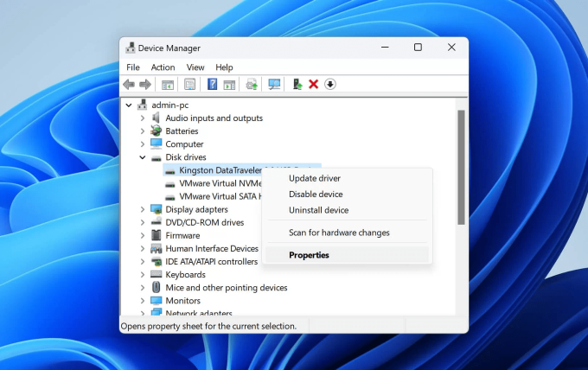Open the Action menu

(x=163, y=67)
